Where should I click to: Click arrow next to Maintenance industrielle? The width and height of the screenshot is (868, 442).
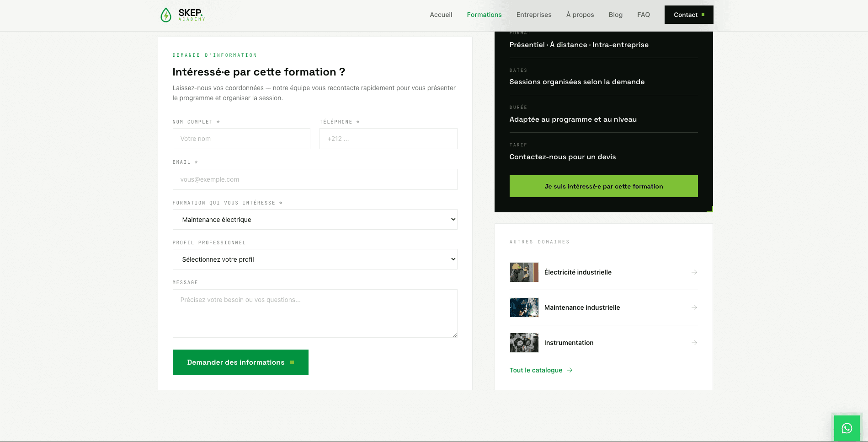click(x=694, y=307)
